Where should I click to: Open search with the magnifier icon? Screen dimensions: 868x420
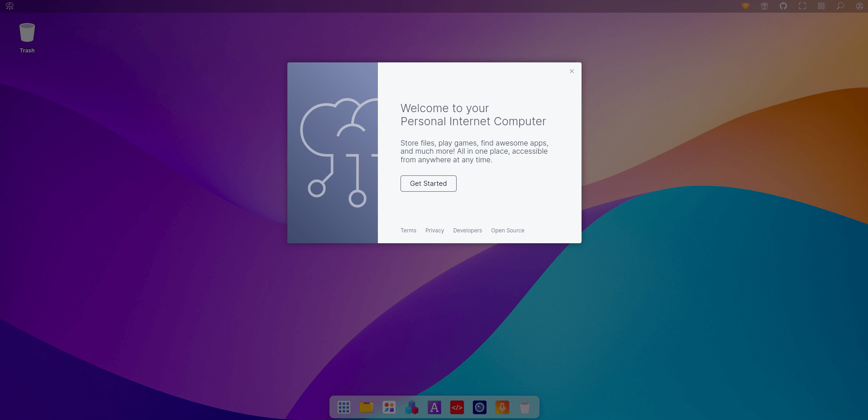coord(840,6)
